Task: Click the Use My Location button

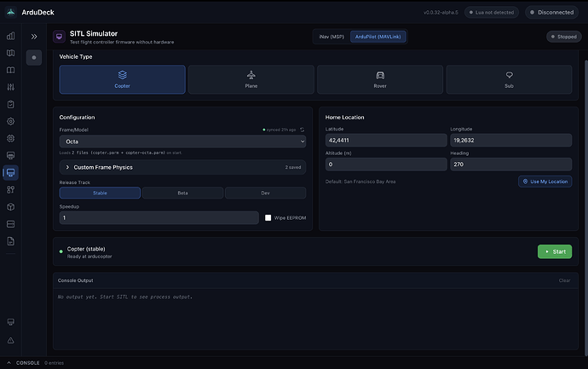Action: click(x=545, y=182)
